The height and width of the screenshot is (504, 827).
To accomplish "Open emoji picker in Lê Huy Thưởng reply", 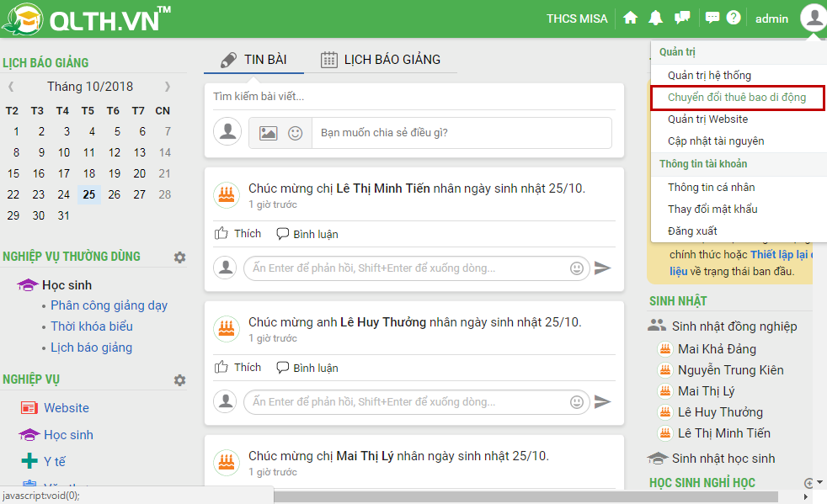I will [x=577, y=402].
